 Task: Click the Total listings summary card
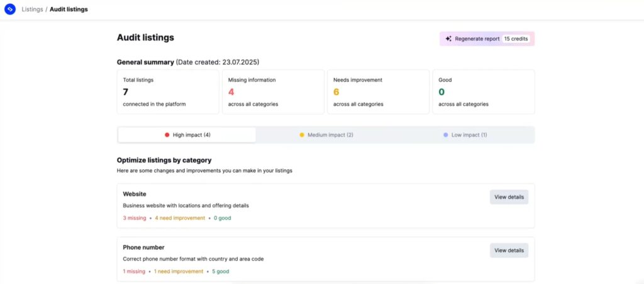click(167, 92)
